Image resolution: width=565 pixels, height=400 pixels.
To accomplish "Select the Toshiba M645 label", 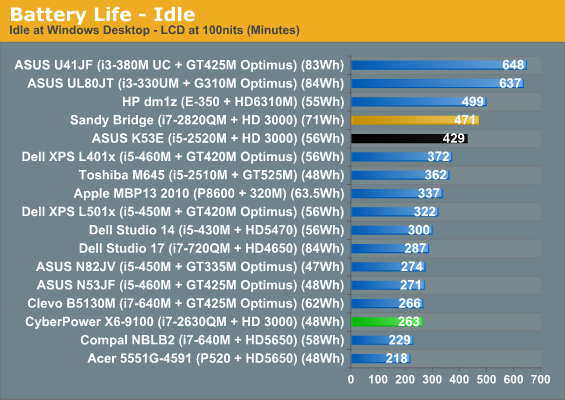I will click(x=212, y=175).
